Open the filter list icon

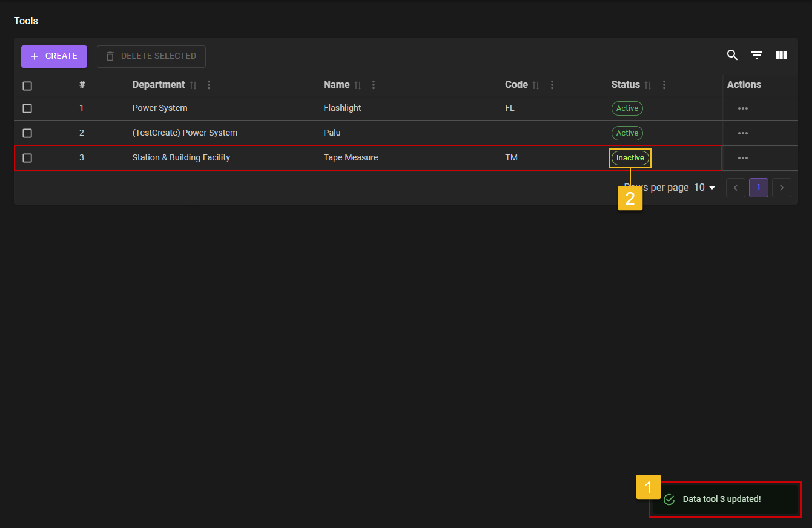pos(756,55)
